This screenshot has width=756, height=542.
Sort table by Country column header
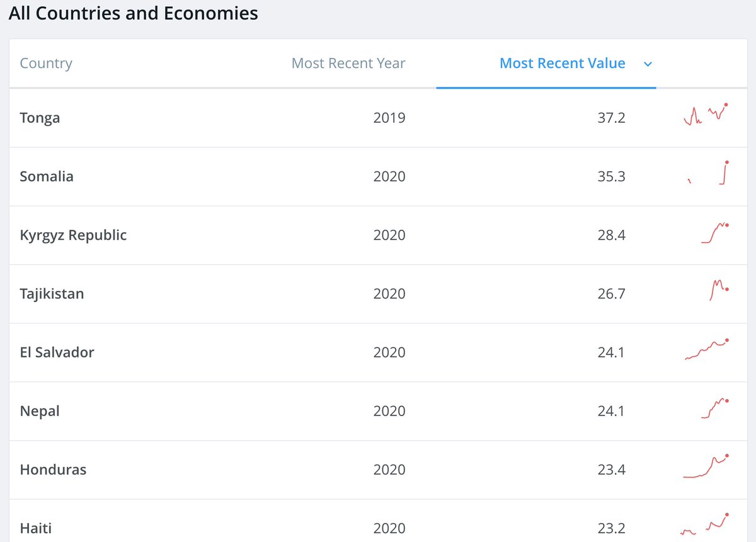coord(46,64)
